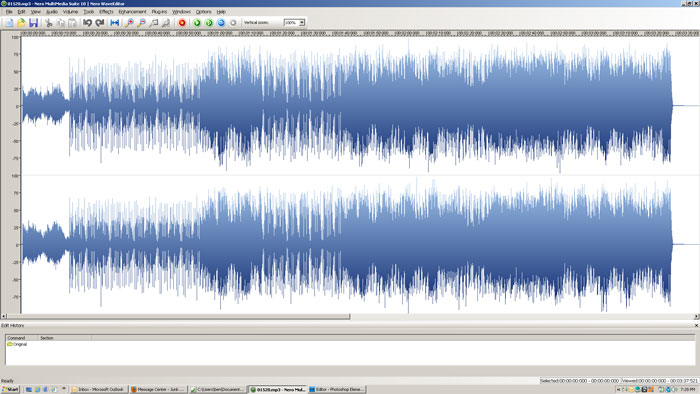The width and height of the screenshot is (700, 394).
Task: Play the audio with the first green button
Action: (x=197, y=23)
